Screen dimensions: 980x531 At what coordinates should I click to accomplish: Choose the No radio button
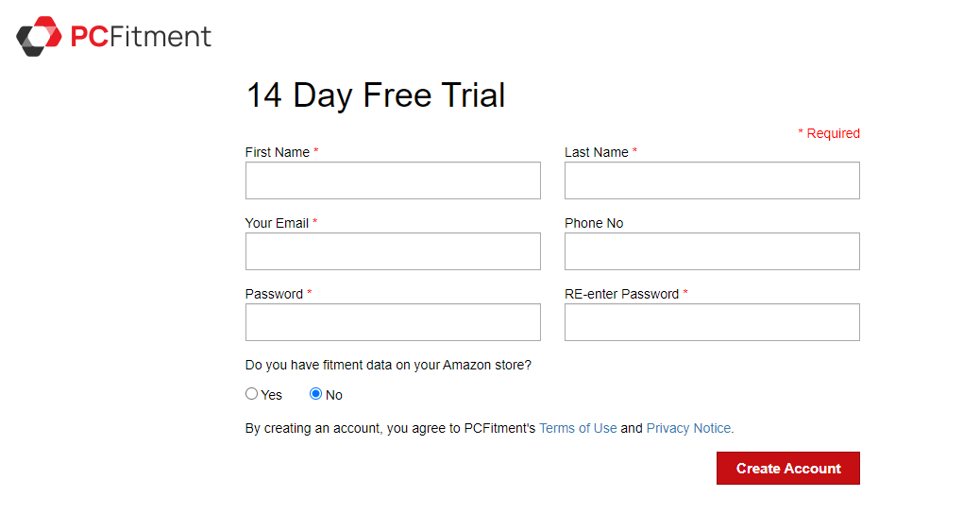click(x=316, y=394)
